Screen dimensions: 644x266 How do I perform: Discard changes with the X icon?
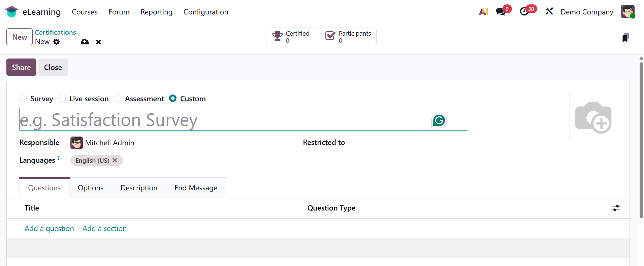[98, 42]
